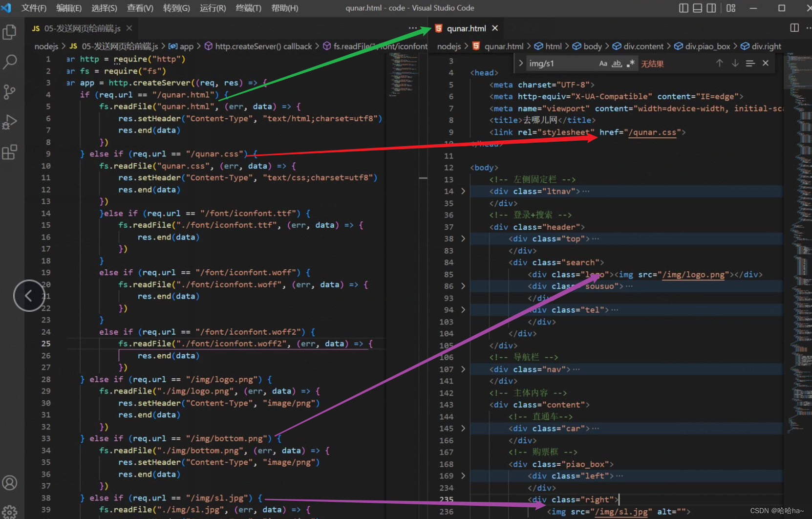
Task: Open Source Control view in activity bar
Action: (10, 92)
